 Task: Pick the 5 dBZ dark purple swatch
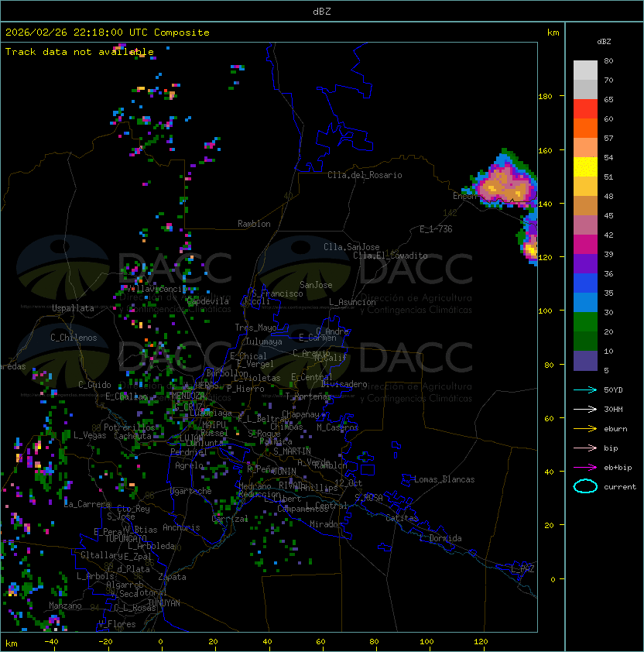(585, 361)
